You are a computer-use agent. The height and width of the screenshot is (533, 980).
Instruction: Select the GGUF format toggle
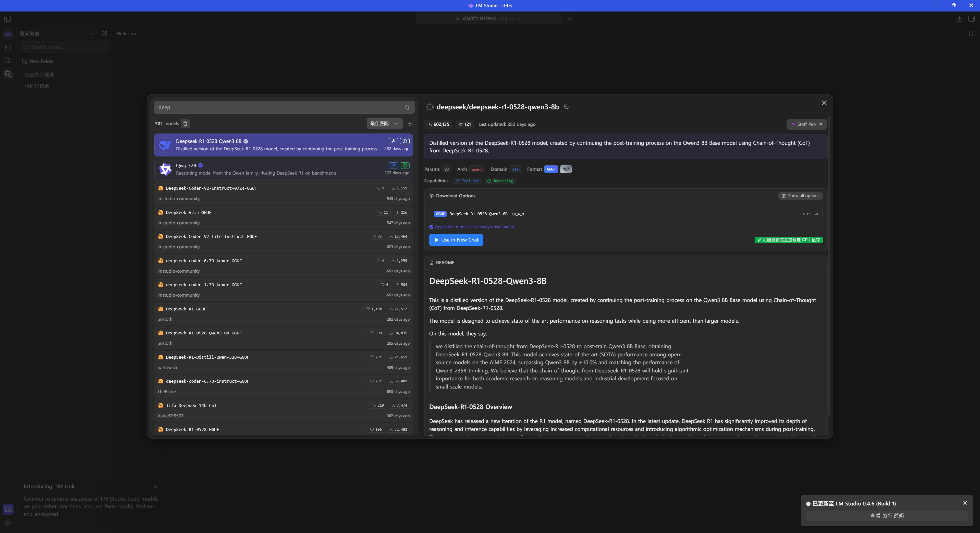(x=550, y=169)
